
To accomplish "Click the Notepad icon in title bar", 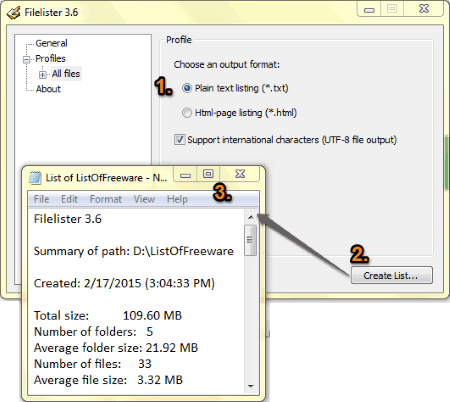I will (35, 178).
